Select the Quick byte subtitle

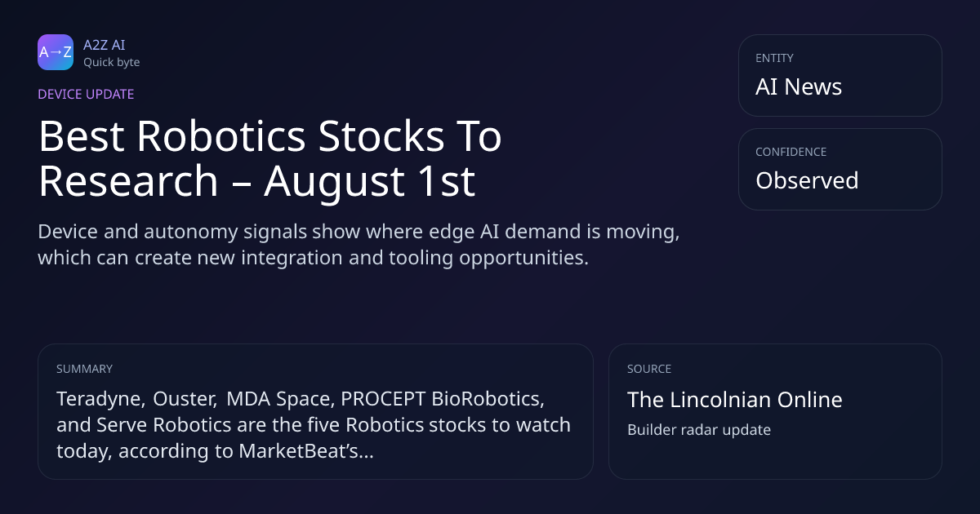111,62
